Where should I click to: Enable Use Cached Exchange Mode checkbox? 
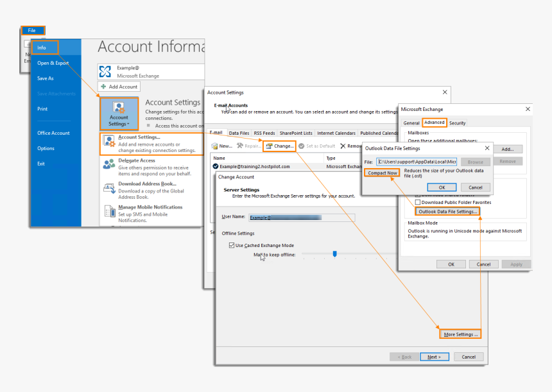[x=232, y=245]
